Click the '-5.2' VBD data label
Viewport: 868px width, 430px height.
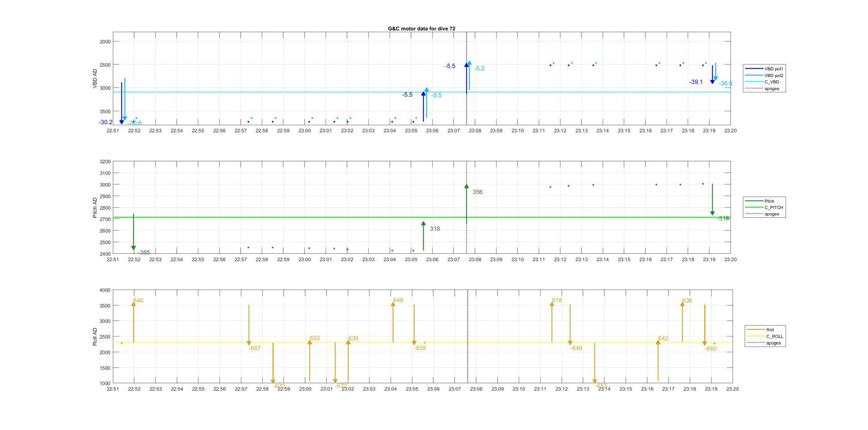click(479, 68)
